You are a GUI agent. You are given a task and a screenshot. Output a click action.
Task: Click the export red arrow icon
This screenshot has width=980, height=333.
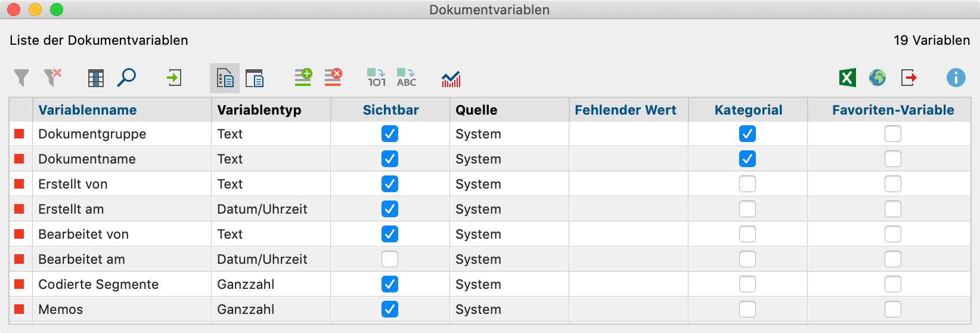coord(908,78)
